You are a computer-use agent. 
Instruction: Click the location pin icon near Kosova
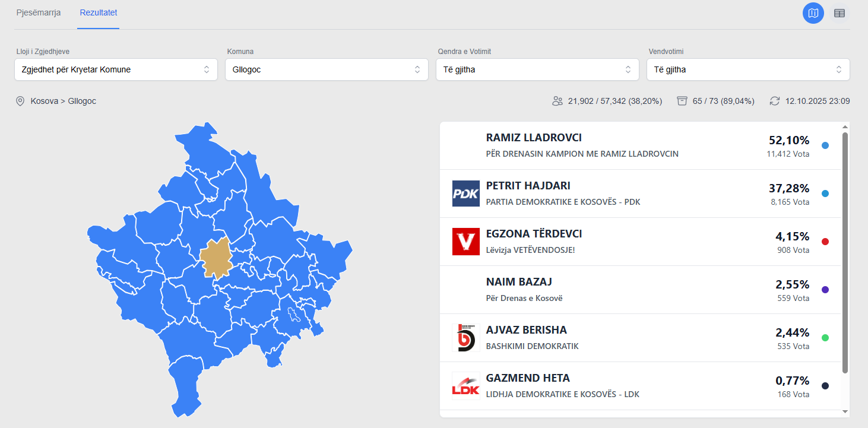click(20, 101)
